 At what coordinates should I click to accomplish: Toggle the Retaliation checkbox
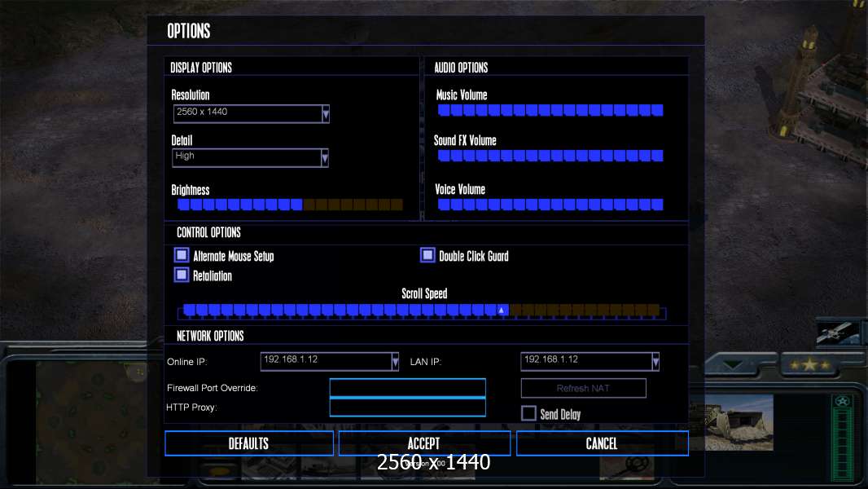tap(182, 275)
